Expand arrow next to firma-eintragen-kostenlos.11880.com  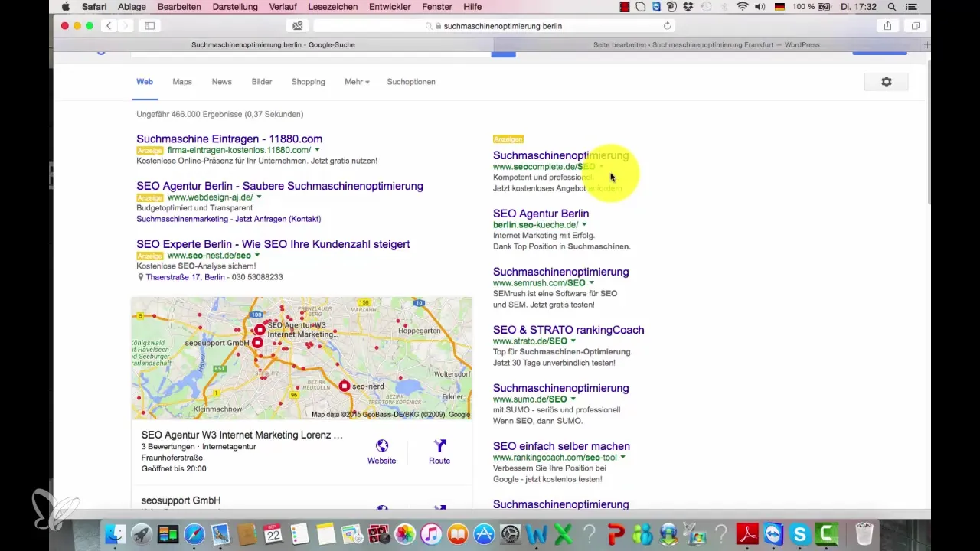317,151
